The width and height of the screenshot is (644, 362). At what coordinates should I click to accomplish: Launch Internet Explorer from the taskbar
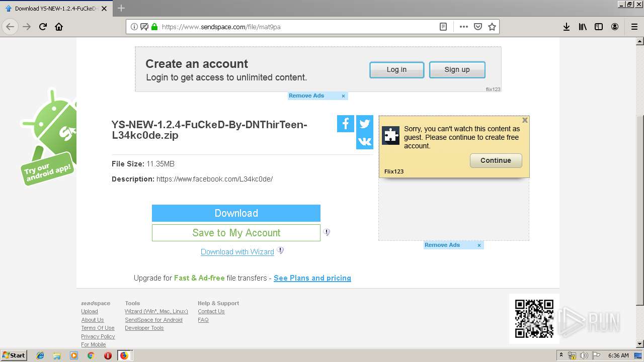point(40,355)
